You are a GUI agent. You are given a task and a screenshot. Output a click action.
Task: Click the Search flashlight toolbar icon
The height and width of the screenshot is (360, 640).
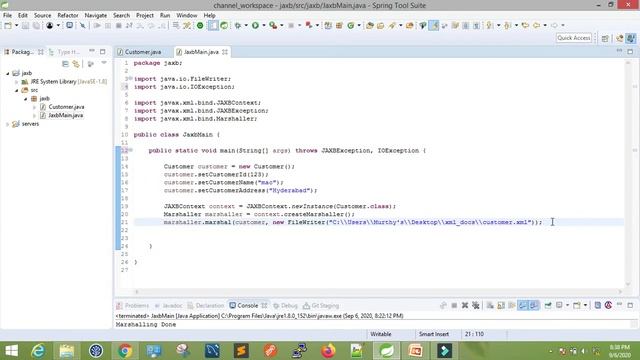pyautogui.click(x=392, y=25)
